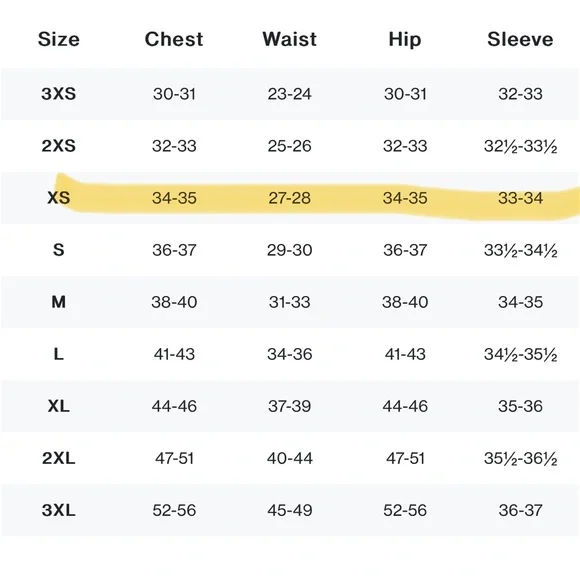Viewport: 580px width, 580px height.
Task: Select the 2XS size row label
Action: [x=58, y=146]
